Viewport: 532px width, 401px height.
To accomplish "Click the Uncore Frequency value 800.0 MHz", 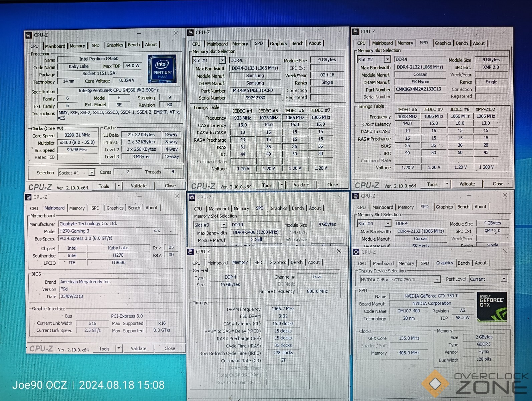I will [x=317, y=291].
